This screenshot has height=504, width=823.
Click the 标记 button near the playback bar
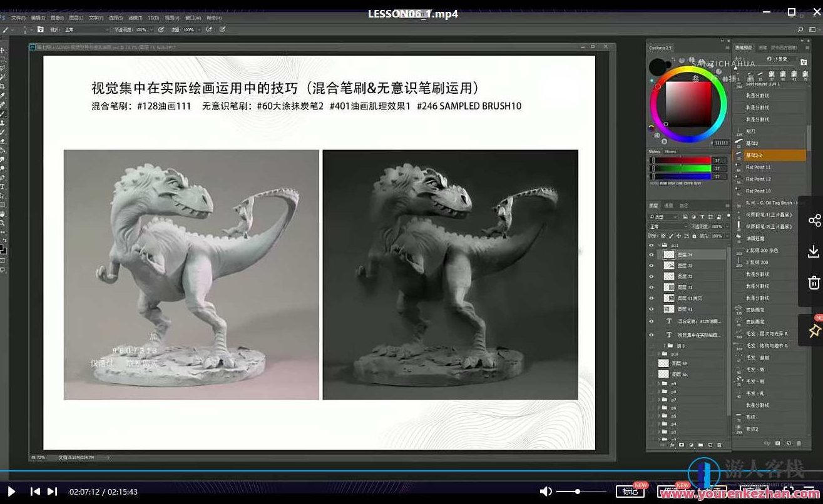coord(630,491)
